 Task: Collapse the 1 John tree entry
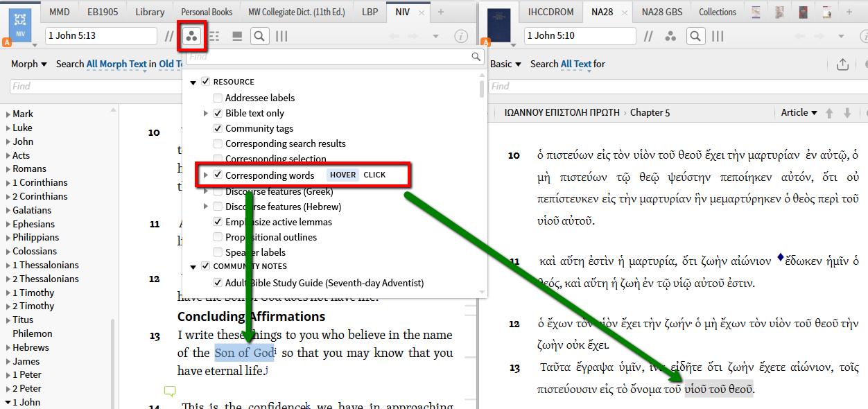(8, 402)
